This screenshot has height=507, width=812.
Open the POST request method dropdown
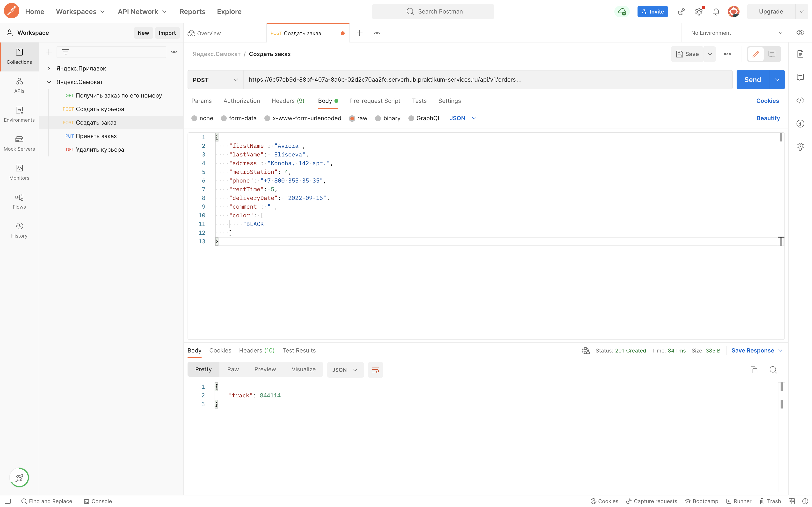215,79
